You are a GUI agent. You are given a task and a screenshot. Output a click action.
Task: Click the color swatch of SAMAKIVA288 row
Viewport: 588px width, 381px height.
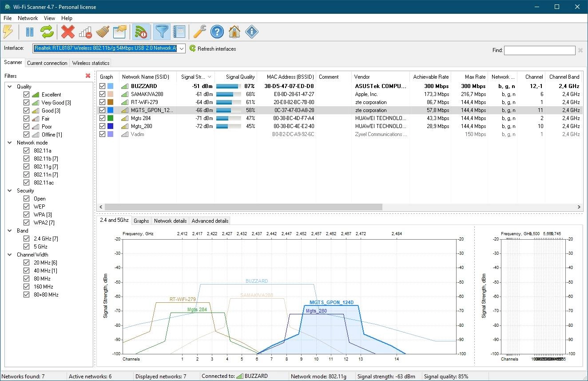pyautogui.click(x=111, y=94)
